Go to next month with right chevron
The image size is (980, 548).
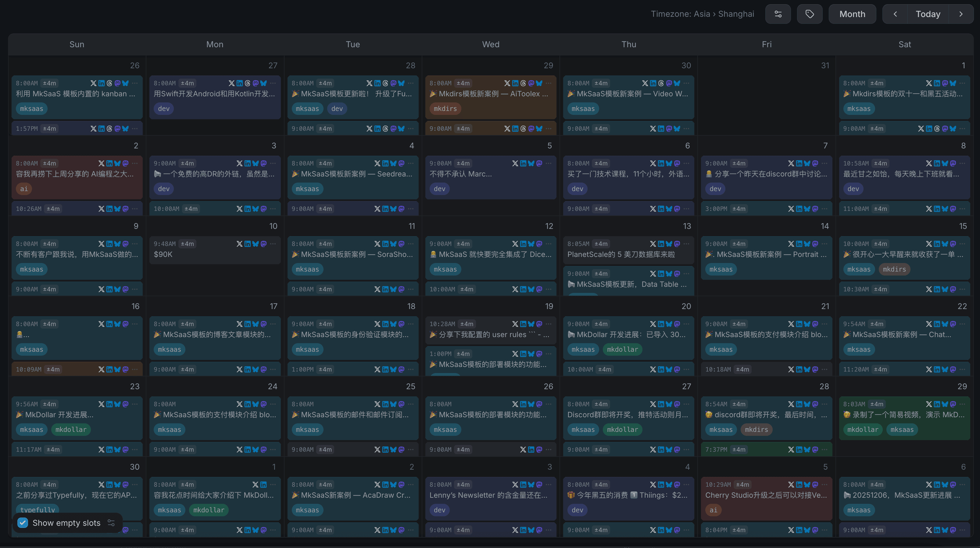[960, 14]
